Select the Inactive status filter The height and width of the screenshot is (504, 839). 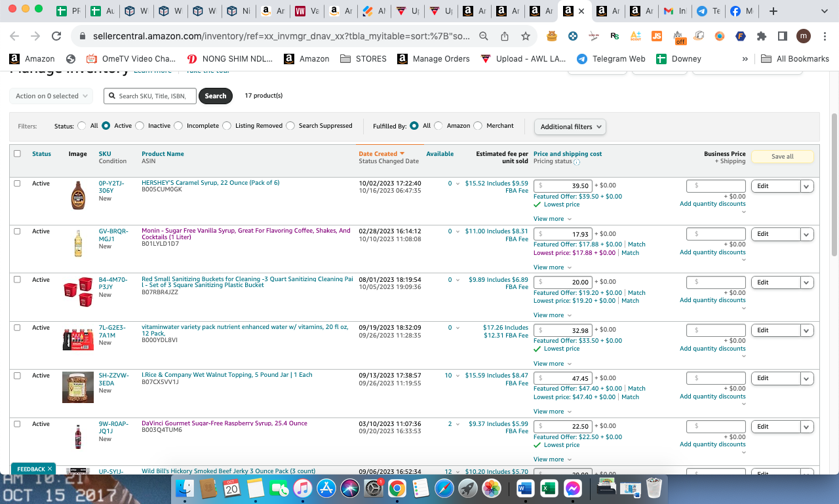point(140,126)
